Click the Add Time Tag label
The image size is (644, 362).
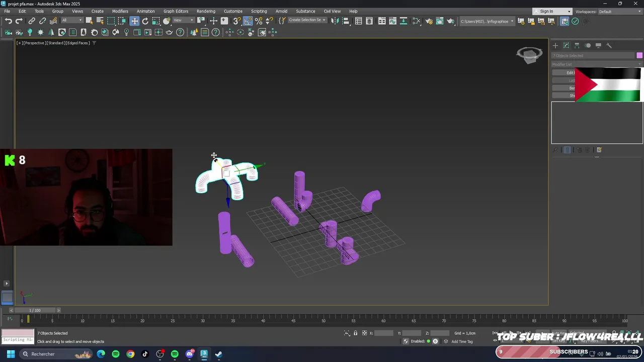(462, 341)
